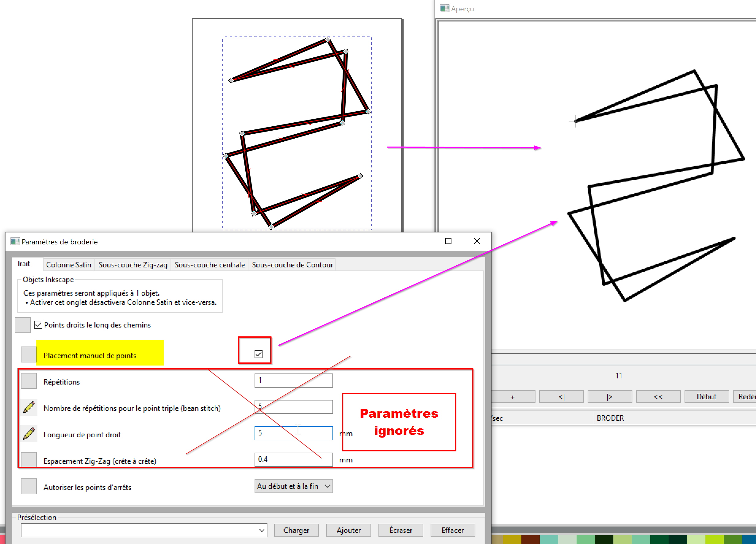This screenshot has width=756, height=544.
Task: Click the |> step forward button in Aperçu
Action: coord(610,397)
